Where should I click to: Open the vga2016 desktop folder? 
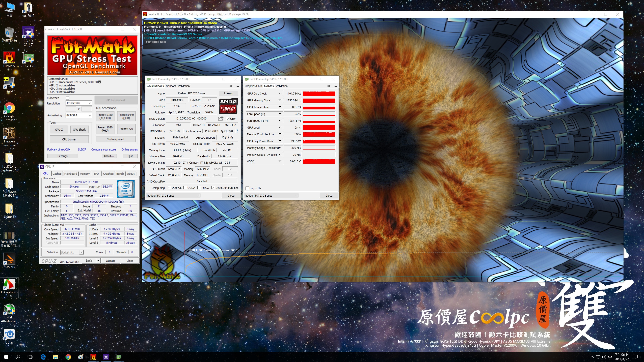(28, 10)
